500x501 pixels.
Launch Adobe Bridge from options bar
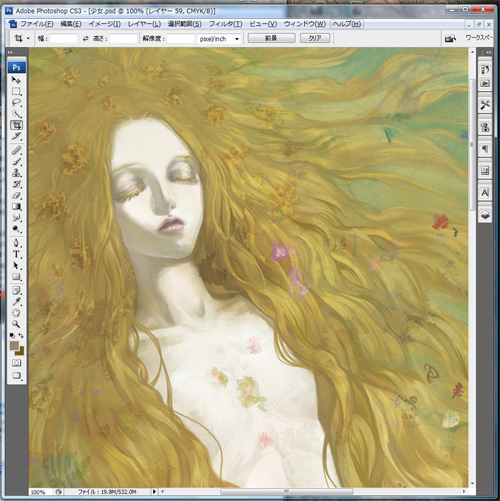450,39
